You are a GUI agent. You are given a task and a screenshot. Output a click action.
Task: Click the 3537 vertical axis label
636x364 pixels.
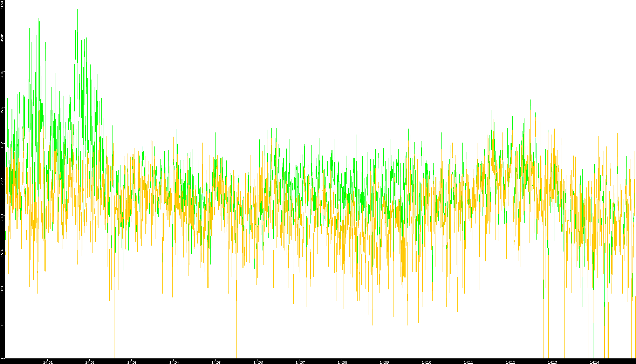(x=2, y=110)
